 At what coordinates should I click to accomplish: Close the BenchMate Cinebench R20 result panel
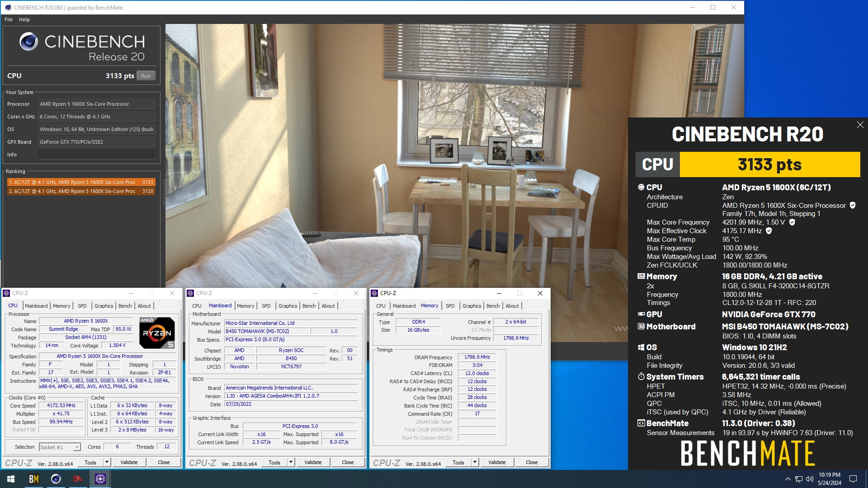(x=860, y=125)
